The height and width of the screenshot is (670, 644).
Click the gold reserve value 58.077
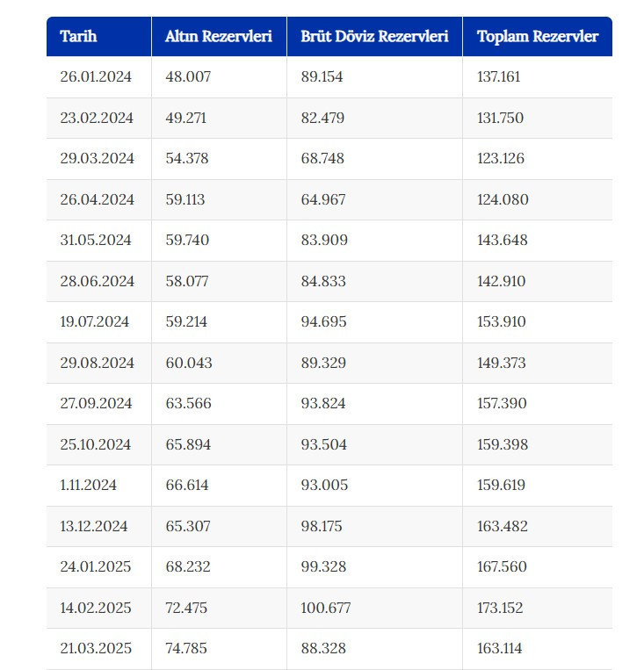[186, 282]
